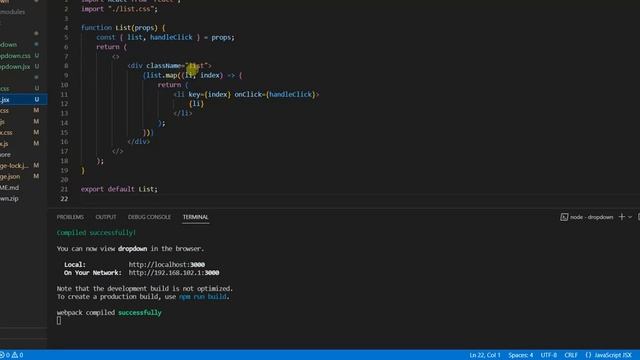Click line number 11 in gutter

64,94
